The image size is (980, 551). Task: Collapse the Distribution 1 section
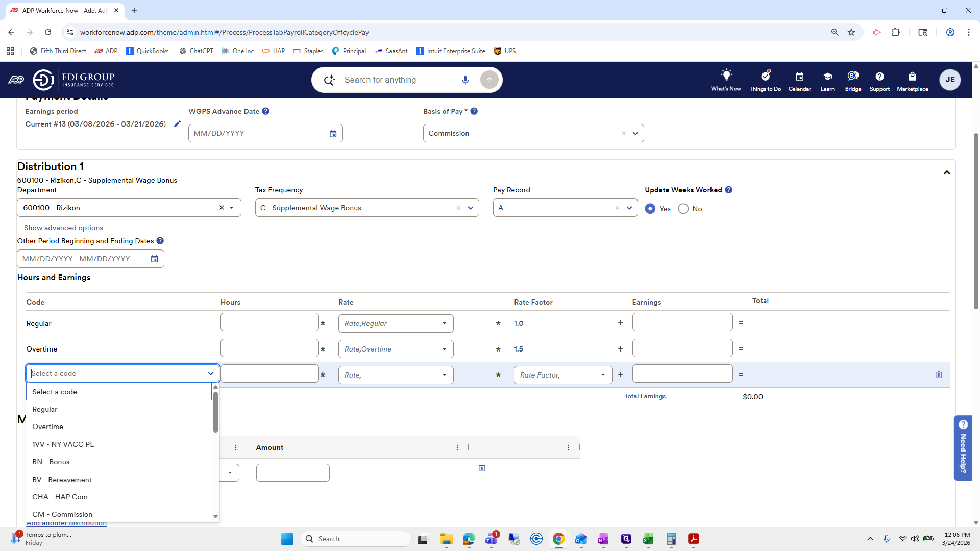(946, 172)
